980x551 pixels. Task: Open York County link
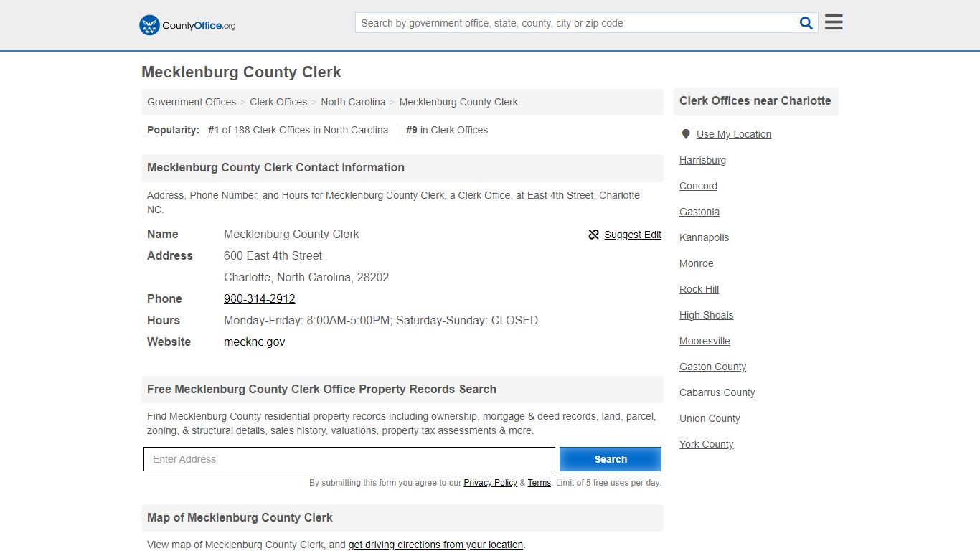(x=706, y=444)
